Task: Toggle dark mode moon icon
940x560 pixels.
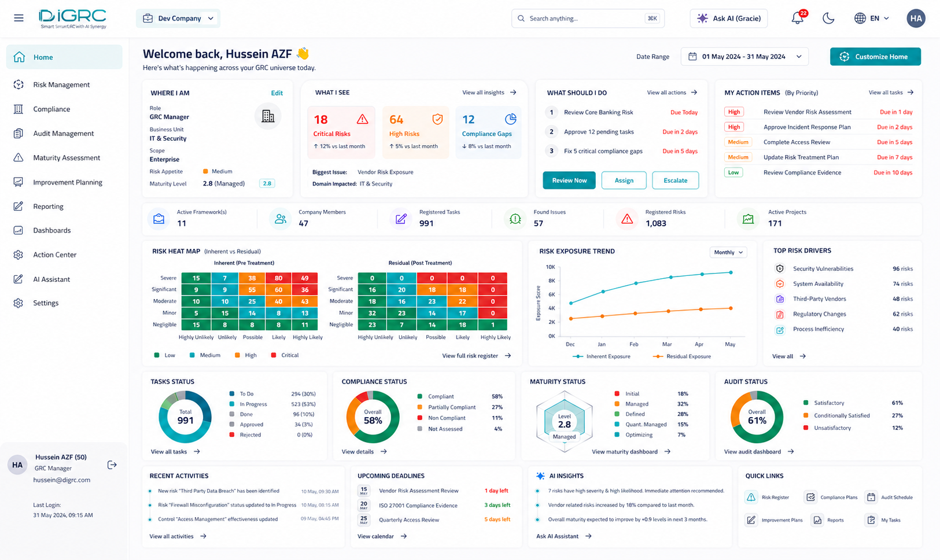Action: [x=828, y=19]
